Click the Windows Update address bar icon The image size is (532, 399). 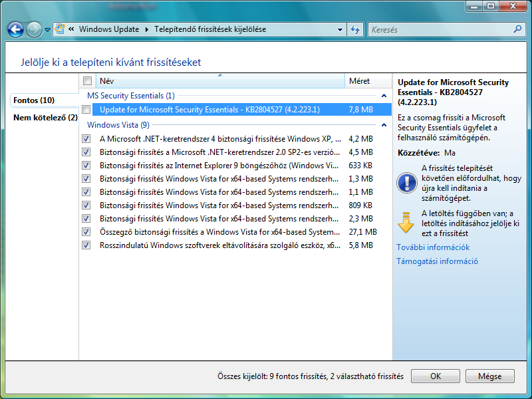click(60, 29)
